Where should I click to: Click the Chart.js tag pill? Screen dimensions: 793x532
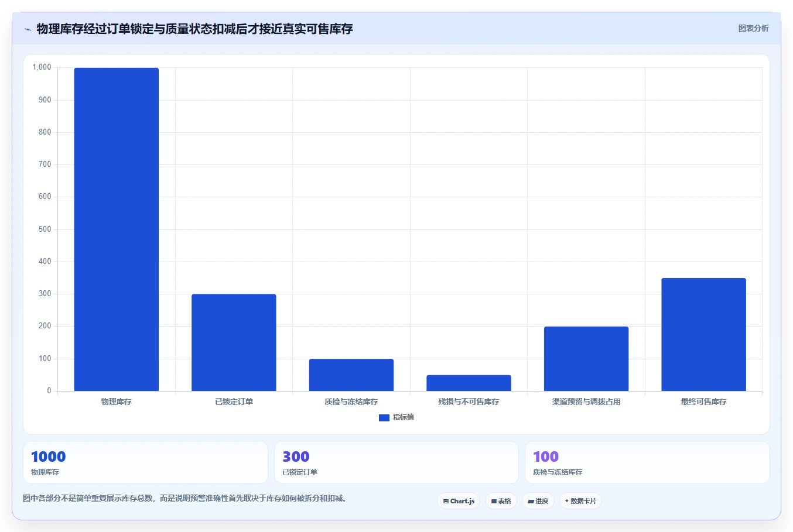click(x=459, y=501)
